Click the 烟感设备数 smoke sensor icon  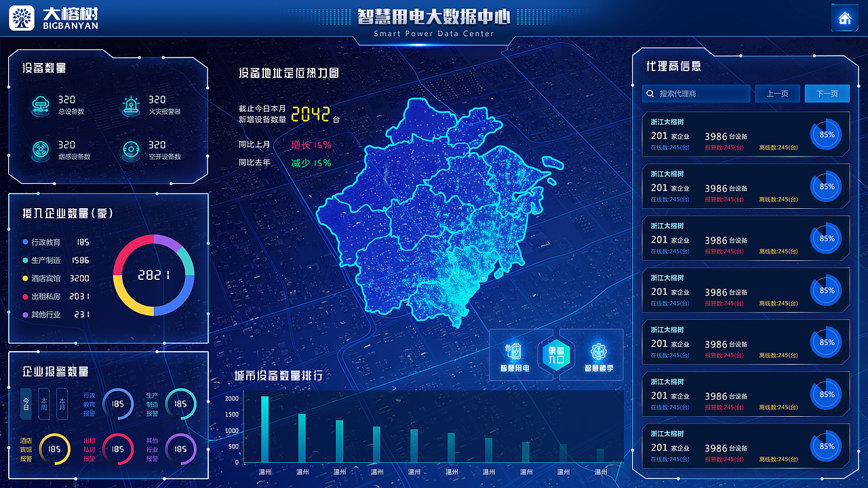point(41,149)
